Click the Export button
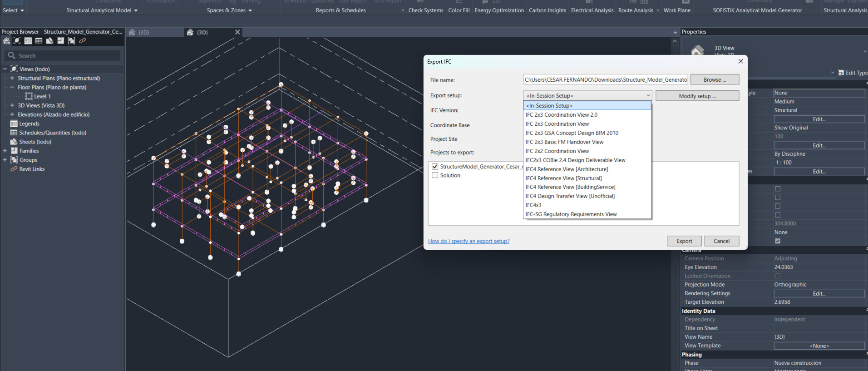This screenshot has width=868, height=371. (x=684, y=241)
